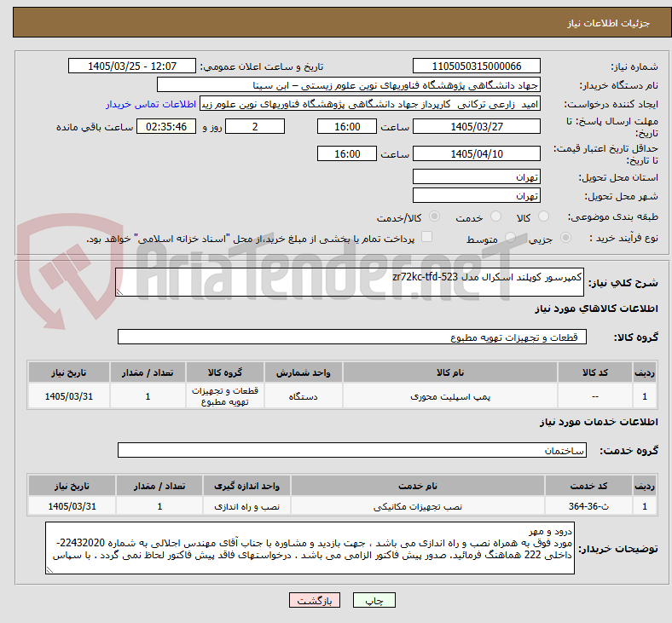Viewport: 672px width, 623px height.
Task: Select the کالا/خدمت radio button
Action: [x=434, y=216]
